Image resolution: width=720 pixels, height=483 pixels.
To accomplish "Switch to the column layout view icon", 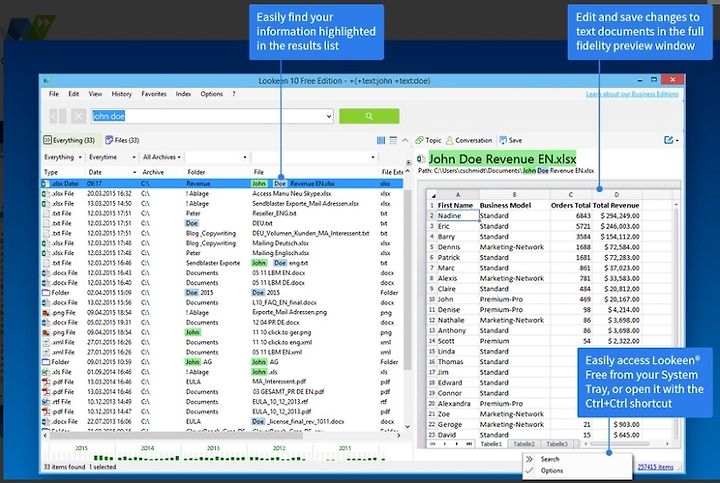I will click(381, 140).
